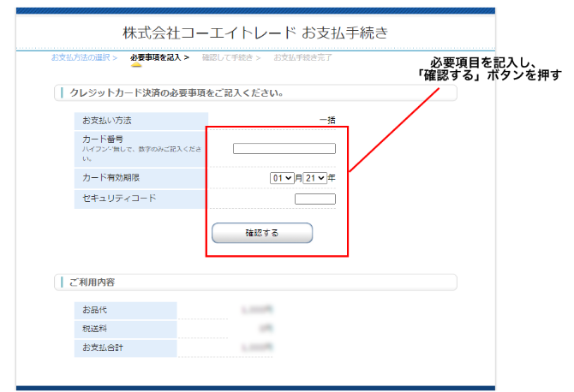Click the お支払合計 row label
Image resolution: width=574 pixels, height=392 pixels.
coord(103,347)
